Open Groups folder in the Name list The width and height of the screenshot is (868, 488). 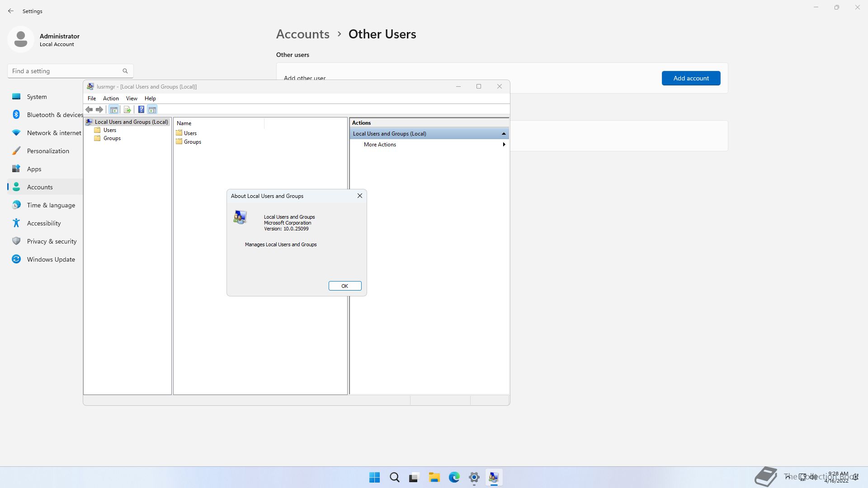[x=192, y=142]
